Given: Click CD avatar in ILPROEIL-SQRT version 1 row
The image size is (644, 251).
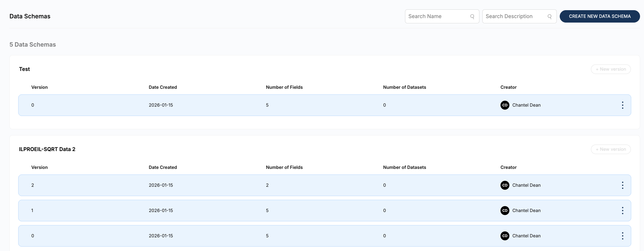Looking at the screenshot, I should click(x=505, y=211).
